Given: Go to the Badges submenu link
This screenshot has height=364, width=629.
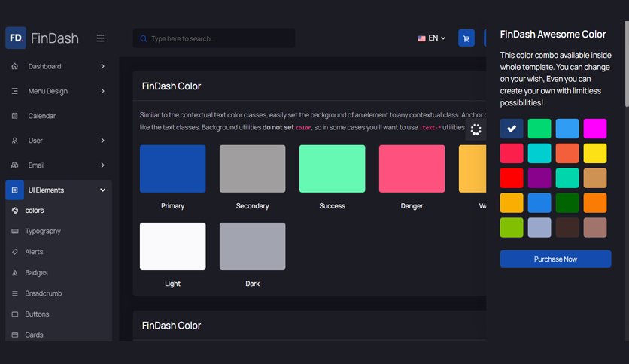Looking at the screenshot, I should 36,272.
